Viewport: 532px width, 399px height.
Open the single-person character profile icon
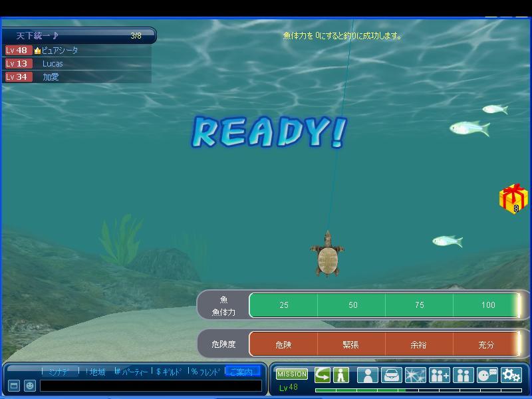pyautogui.click(x=367, y=375)
